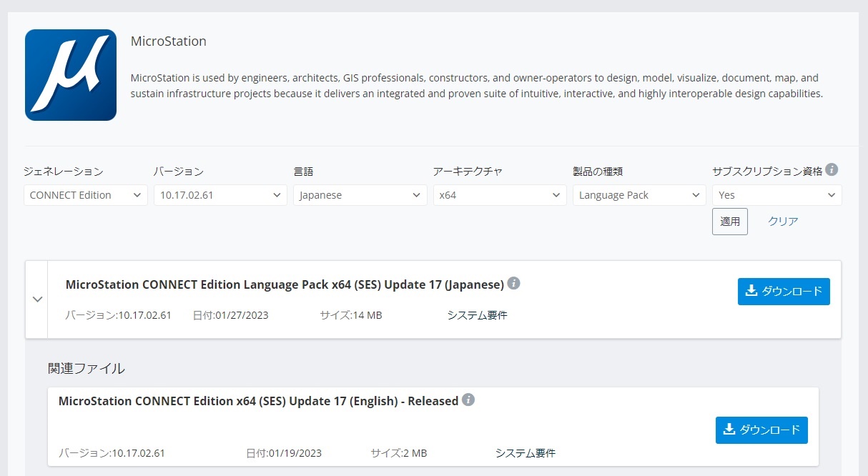This screenshot has height=476, width=868.
Task: Click the info icon next to Language Pack title
Action: (x=516, y=283)
